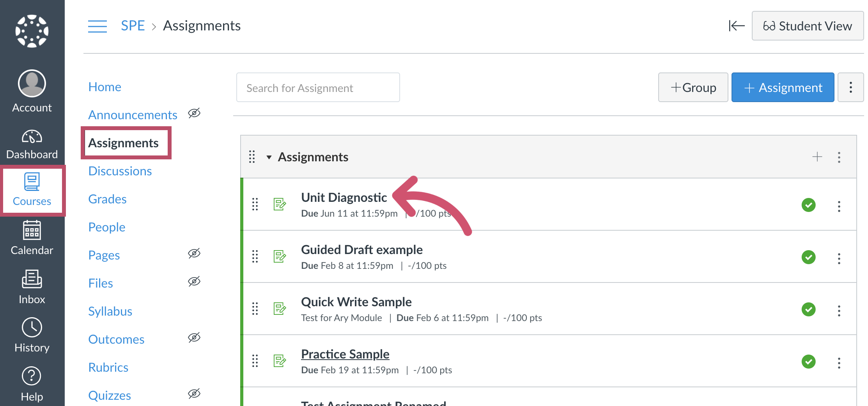868x406 pixels.
Task: Click the +Group button
Action: click(693, 87)
